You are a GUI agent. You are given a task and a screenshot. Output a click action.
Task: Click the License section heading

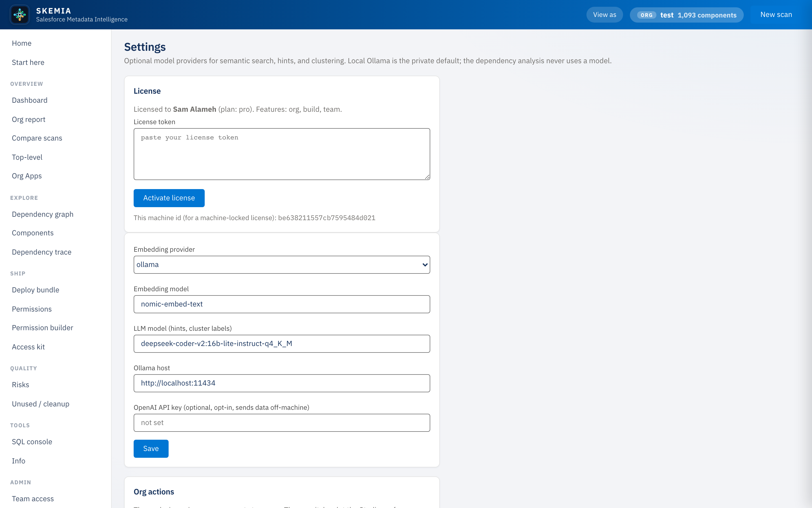[x=147, y=91]
